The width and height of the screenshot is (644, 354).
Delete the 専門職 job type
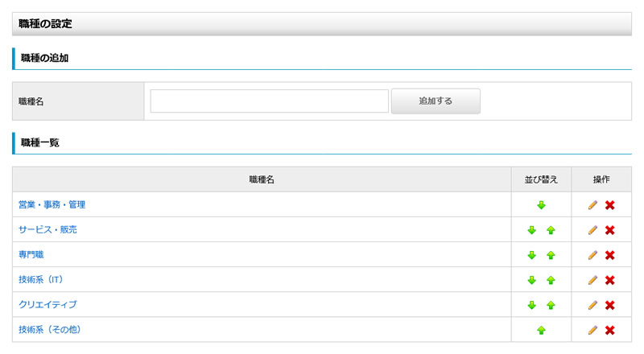(x=610, y=255)
